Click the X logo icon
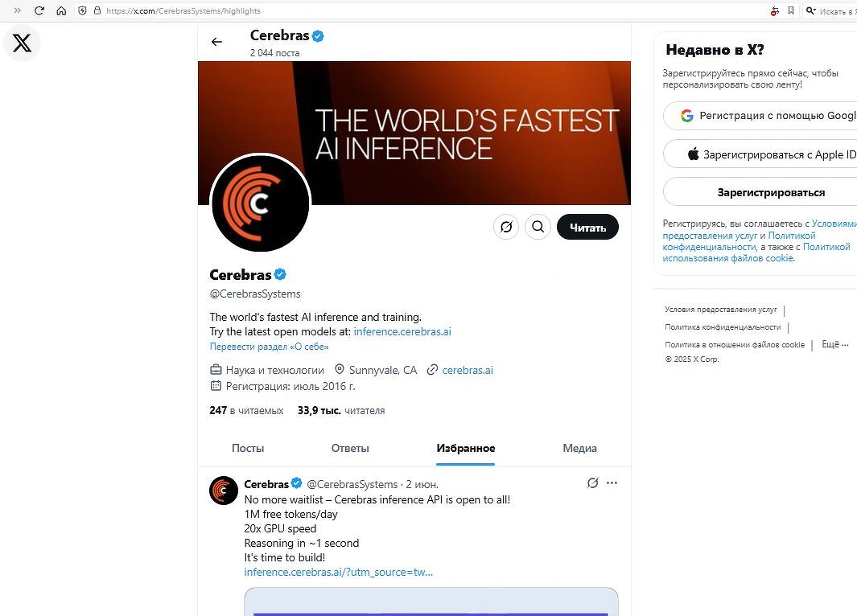Viewport: 857px width, 616px height. tap(22, 43)
